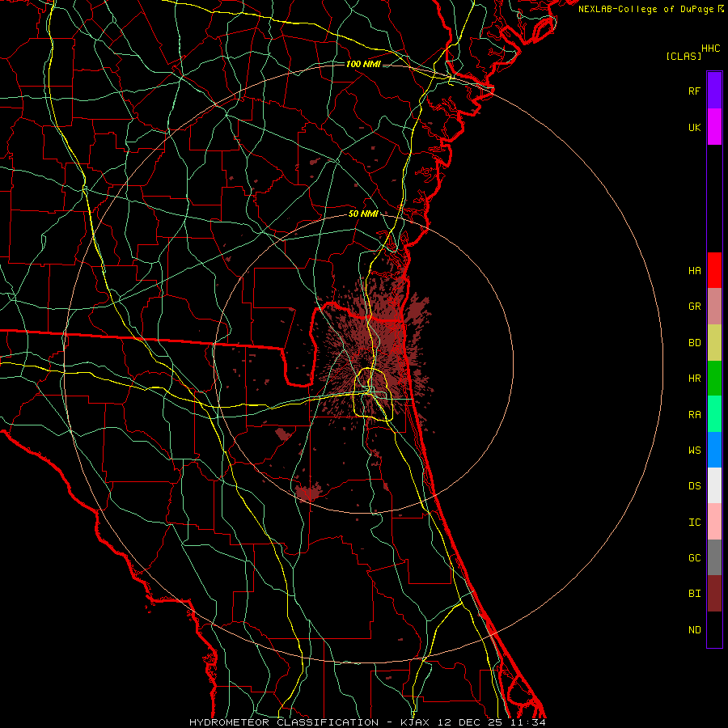The image size is (728, 728).
Task: Click the 'HYDROMETEOR CLASSIFICATION' title text
Action: pos(284,722)
